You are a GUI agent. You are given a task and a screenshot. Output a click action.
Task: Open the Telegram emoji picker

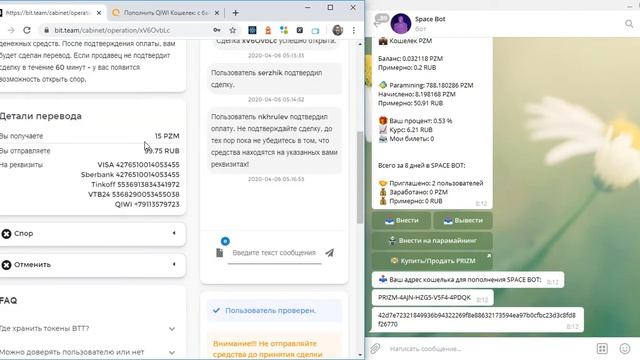coord(625,349)
